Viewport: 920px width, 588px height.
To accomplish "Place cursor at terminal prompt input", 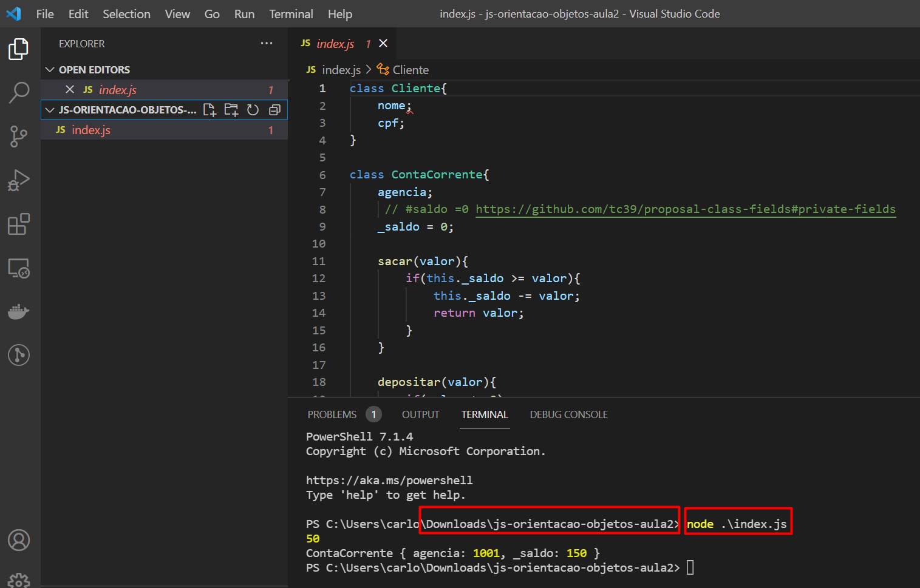I will point(690,567).
